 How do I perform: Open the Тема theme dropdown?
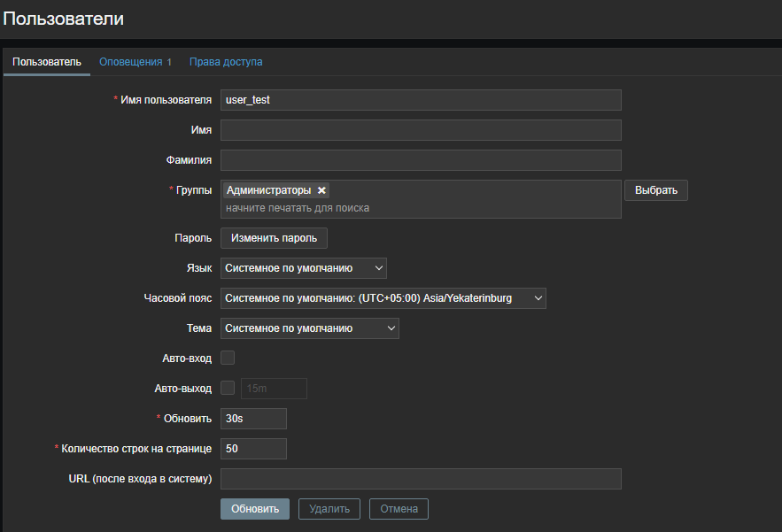point(309,328)
